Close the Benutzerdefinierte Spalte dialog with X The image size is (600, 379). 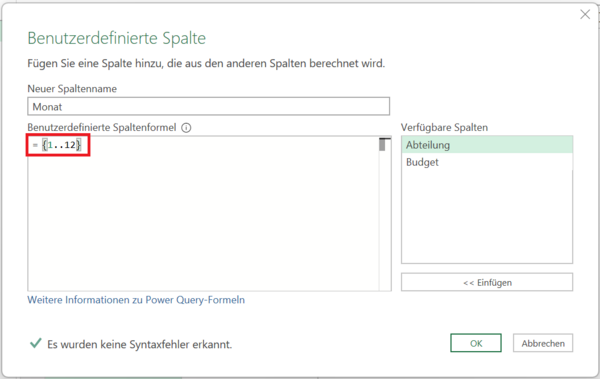(x=585, y=15)
